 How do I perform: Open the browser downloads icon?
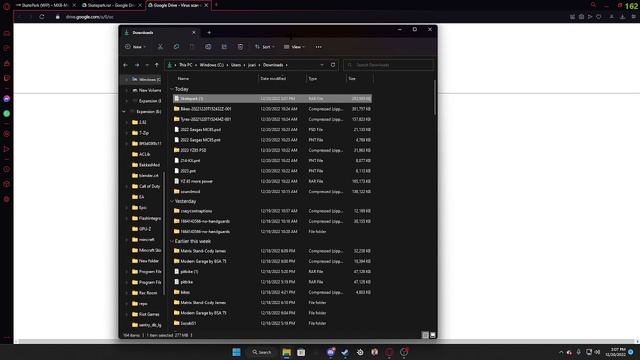[622, 17]
